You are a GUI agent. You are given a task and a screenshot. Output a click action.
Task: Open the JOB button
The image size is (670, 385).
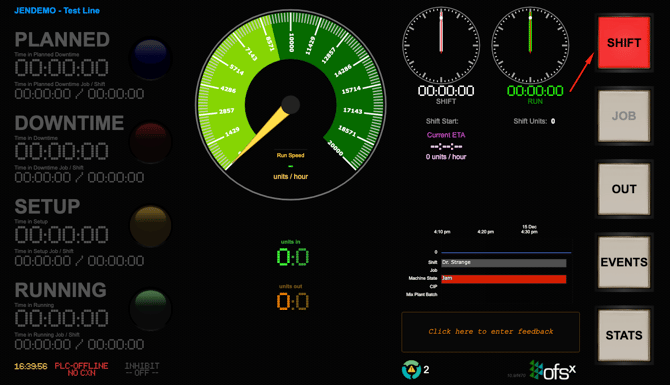624,116
